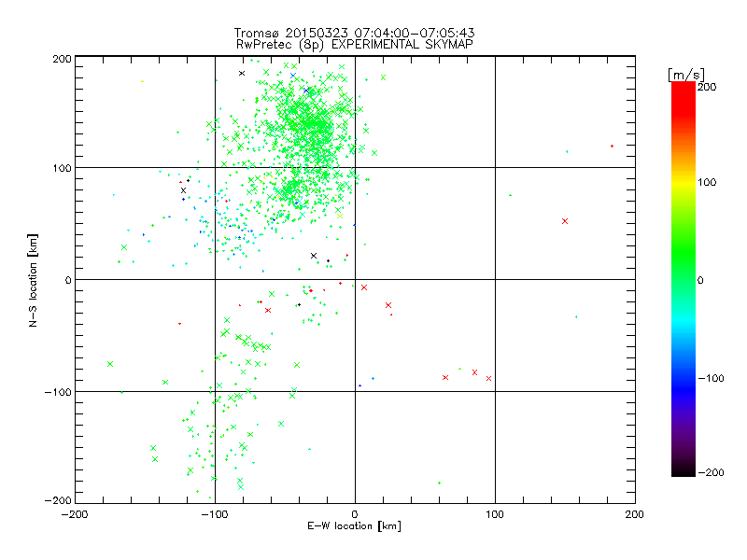This screenshot has height=560, width=747.
Task: Click the N-S axis tick label "-100"
Action: click(x=58, y=392)
